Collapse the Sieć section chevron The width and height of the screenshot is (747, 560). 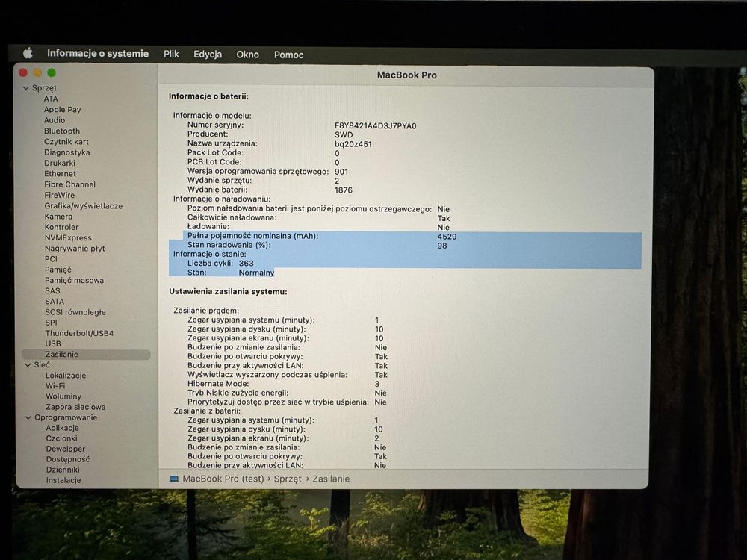[28, 365]
